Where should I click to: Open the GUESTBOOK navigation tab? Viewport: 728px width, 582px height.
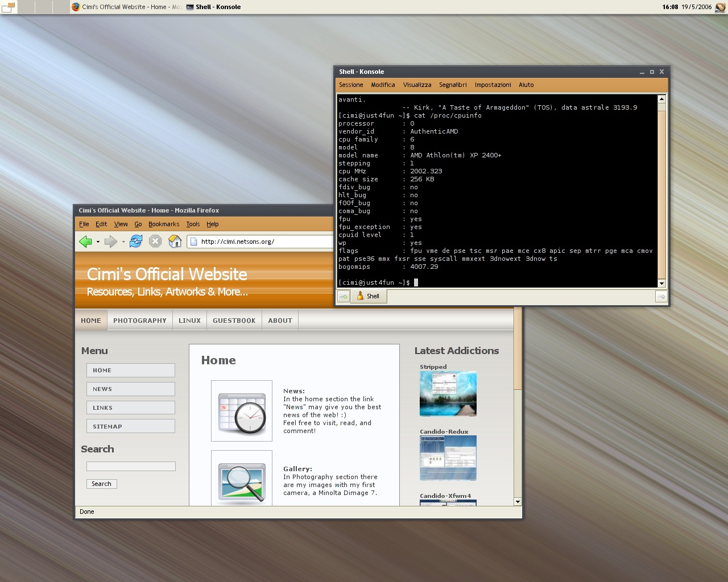tap(234, 321)
